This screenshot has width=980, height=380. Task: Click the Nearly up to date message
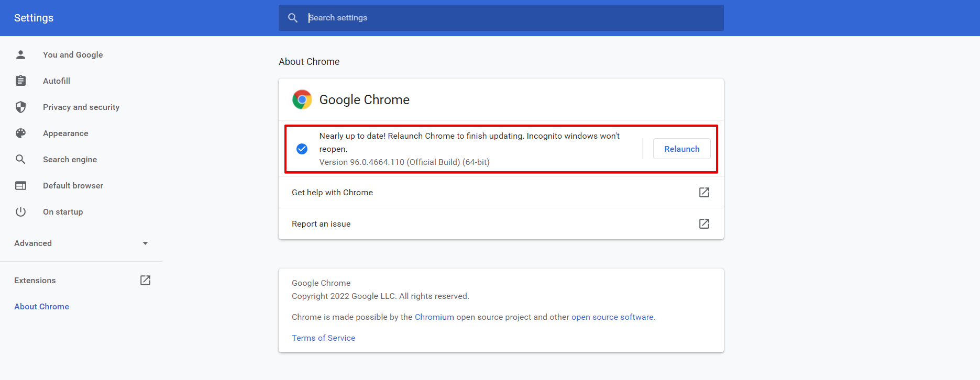[x=469, y=142]
